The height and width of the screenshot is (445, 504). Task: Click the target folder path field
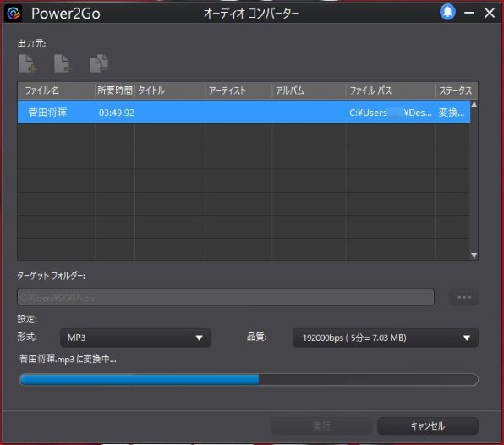226,297
